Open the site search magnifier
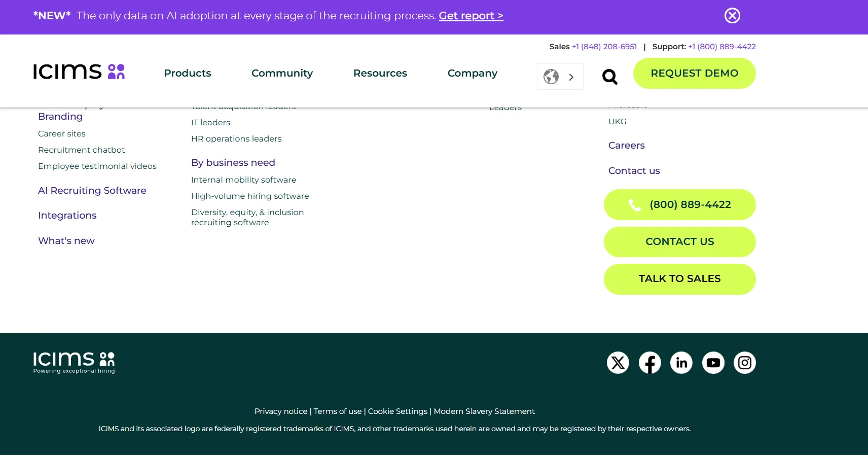 pyautogui.click(x=609, y=77)
